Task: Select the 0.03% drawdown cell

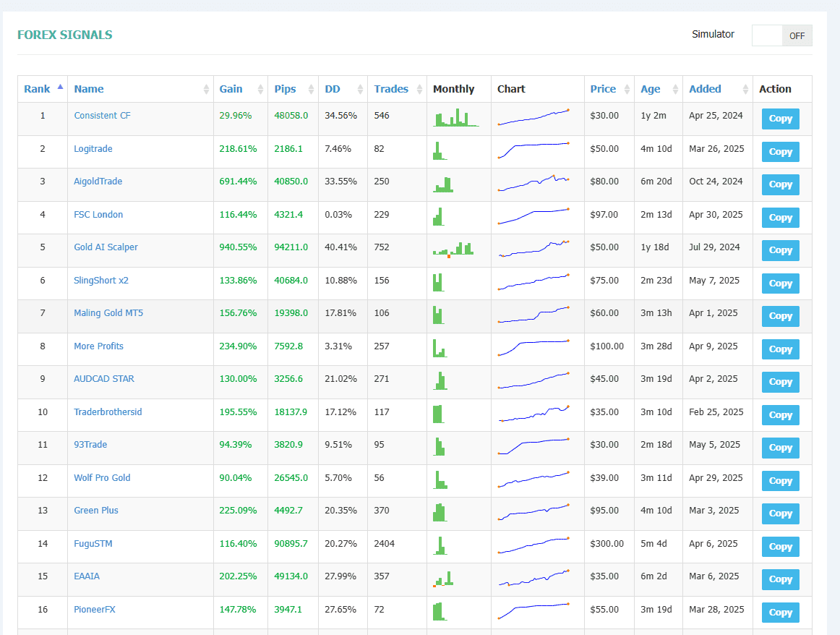Action: [x=338, y=214]
